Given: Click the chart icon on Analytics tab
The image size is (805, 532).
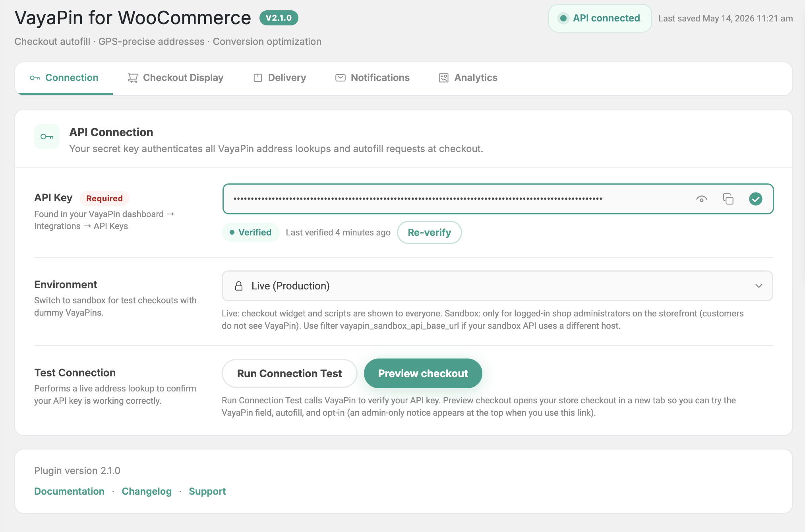Looking at the screenshot, I should (444, 78).
